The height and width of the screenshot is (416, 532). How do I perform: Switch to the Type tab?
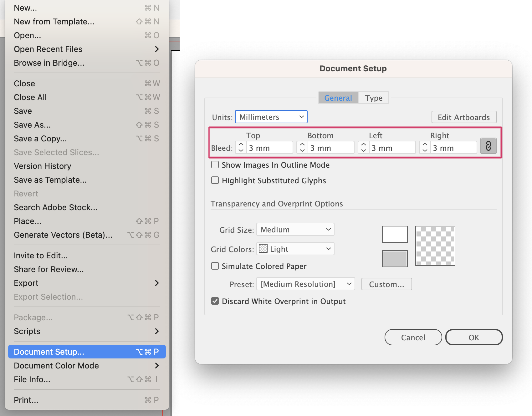(x=373, y=98)
